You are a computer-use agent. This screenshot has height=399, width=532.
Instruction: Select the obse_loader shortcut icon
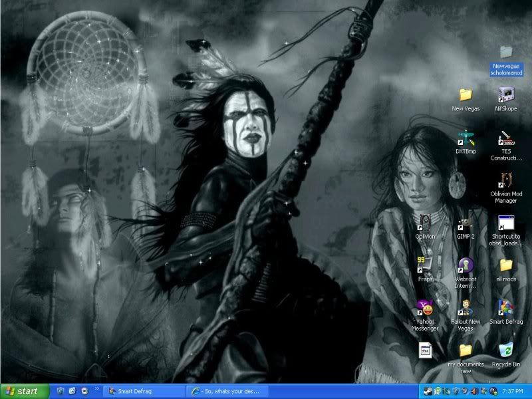coord(505,223)
